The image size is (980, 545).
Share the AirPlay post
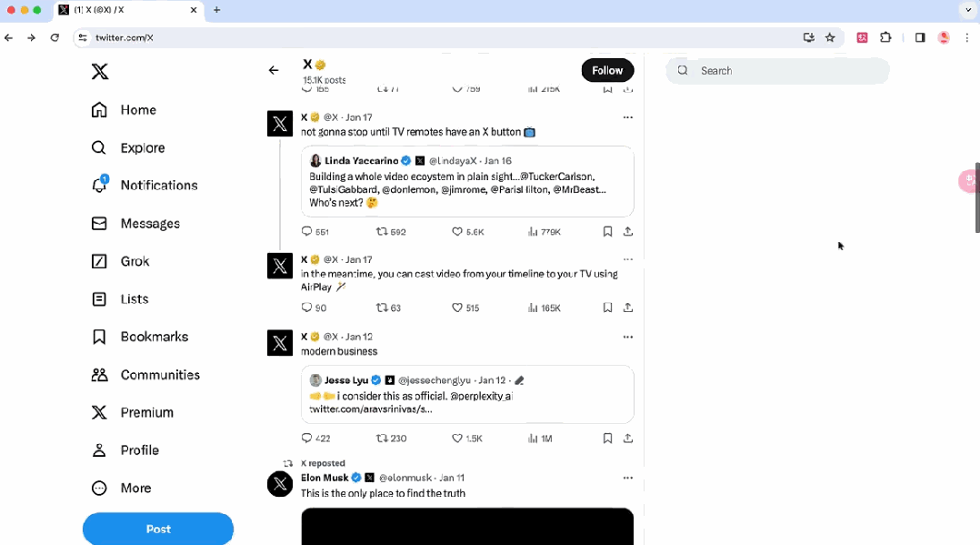[x=628, y=308]
